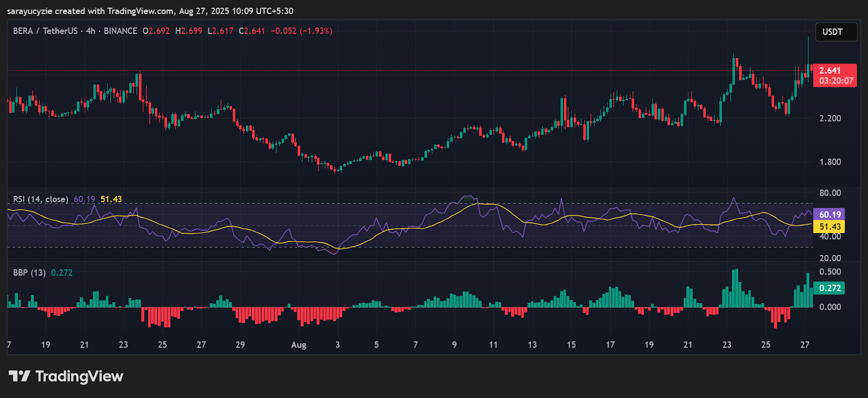The height and width of the screenshot is (398, 868).
Task: Click the TradingView logo
Action: click(x=66, y=376)
